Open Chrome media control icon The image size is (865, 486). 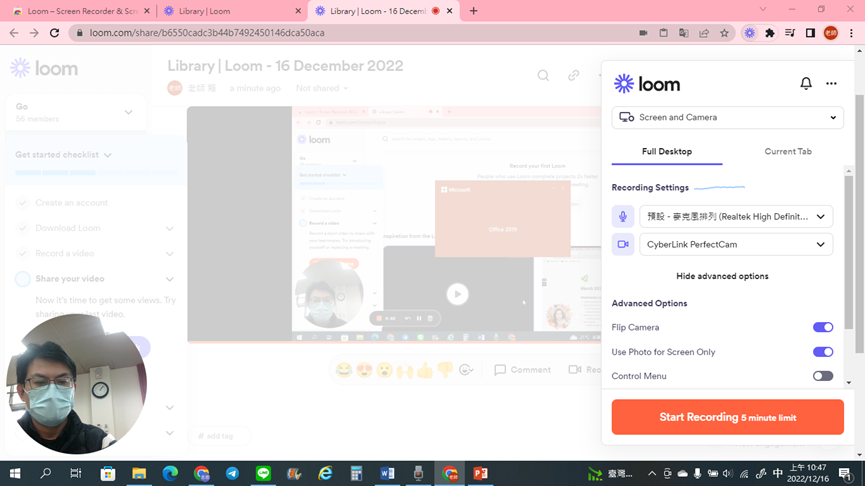(x=790, y=33)
